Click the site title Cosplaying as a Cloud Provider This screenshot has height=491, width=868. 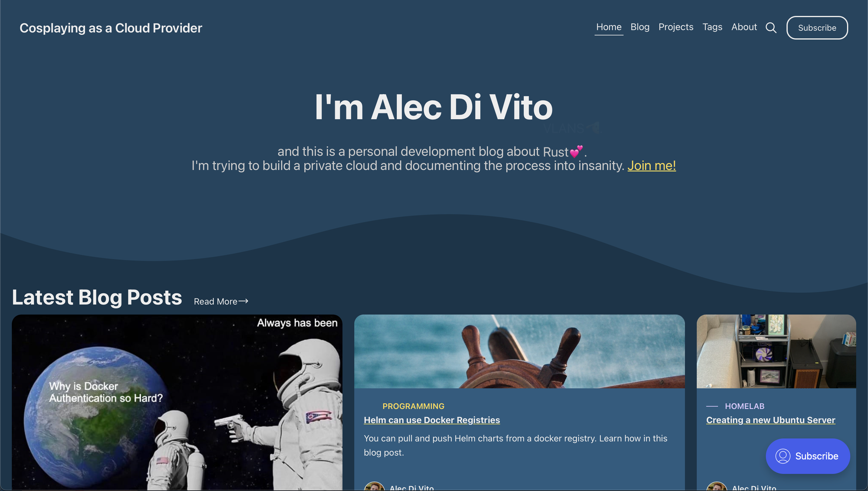tap(111, 28)
